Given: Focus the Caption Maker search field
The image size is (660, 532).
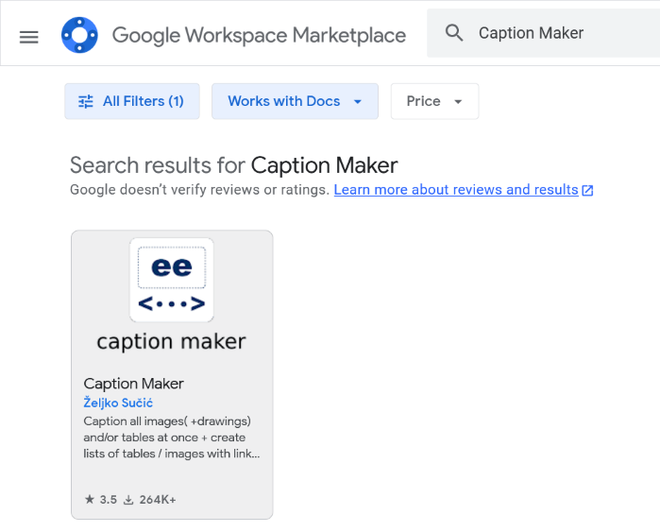Looking at the screenshot, I should point(560,33).
